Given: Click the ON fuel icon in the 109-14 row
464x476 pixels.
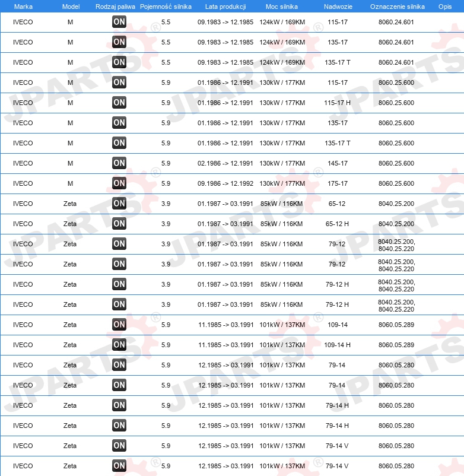Looking at the screenshot, I should (x=119, y=325).
